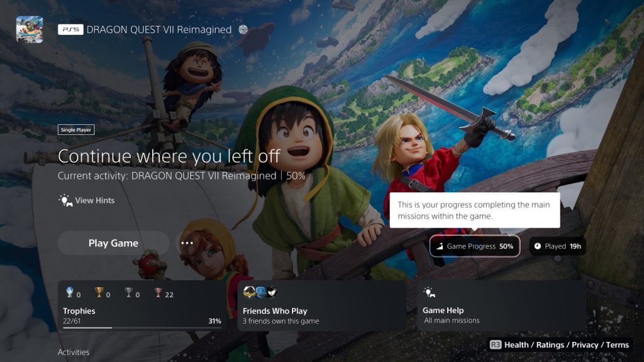The width and height of the screenshot is (644, 362).
Task: Start the game with Play Game
Action: click(113, 243)
